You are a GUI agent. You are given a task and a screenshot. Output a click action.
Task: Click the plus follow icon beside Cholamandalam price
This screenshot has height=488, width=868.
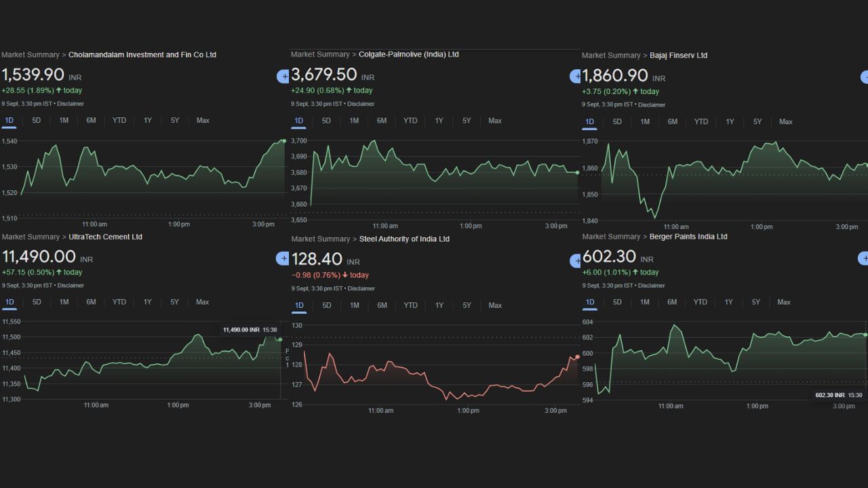(x=283, y=77)
